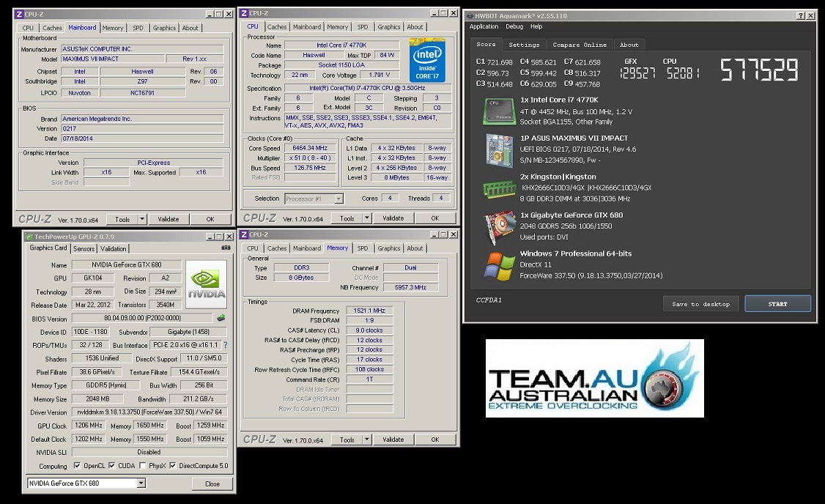Toggle the OpenCL checkbox

(78, 466)
